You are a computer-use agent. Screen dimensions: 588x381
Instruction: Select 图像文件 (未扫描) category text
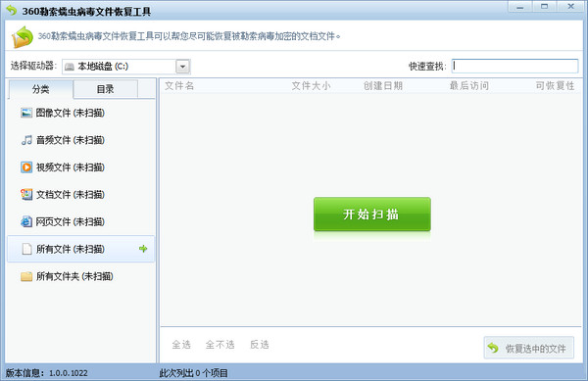[71, 113]
